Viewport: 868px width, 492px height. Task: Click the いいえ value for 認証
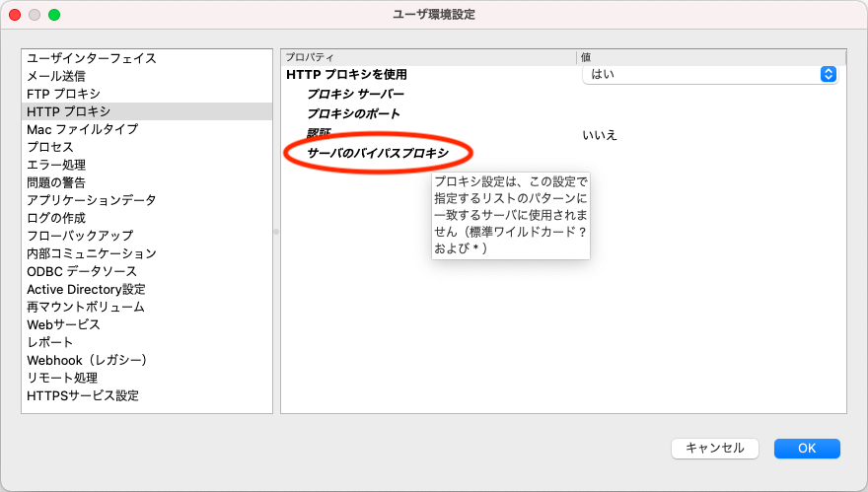(x=600, y=135)
